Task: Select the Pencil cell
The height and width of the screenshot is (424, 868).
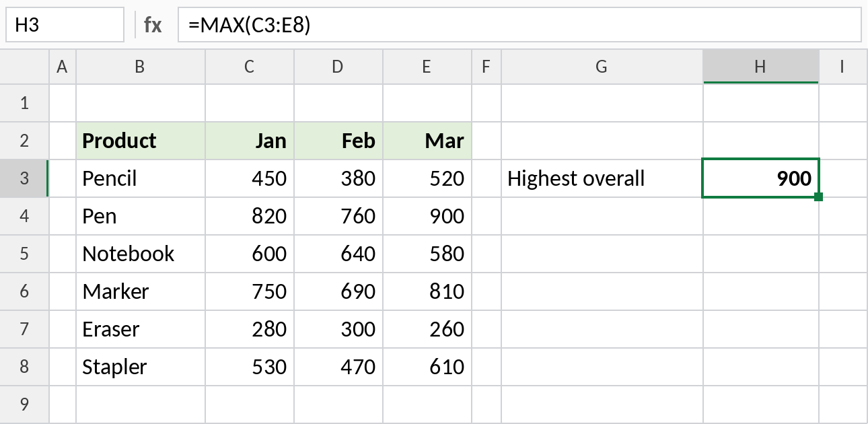Action: click(141, 178)
